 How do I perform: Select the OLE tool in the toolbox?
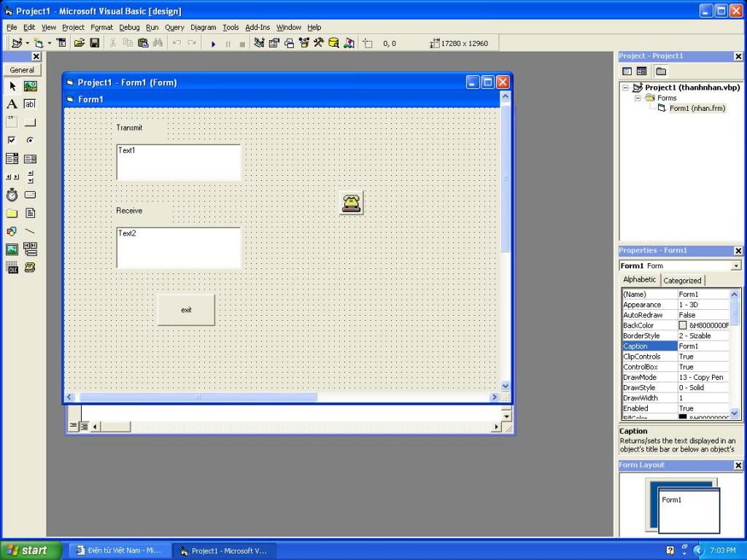point(12,268)
